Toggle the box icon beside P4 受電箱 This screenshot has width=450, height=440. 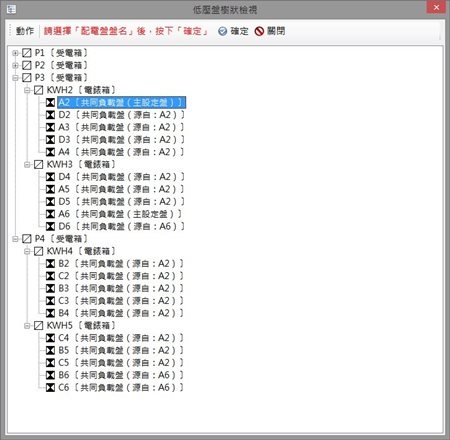(x=27, y=239)
